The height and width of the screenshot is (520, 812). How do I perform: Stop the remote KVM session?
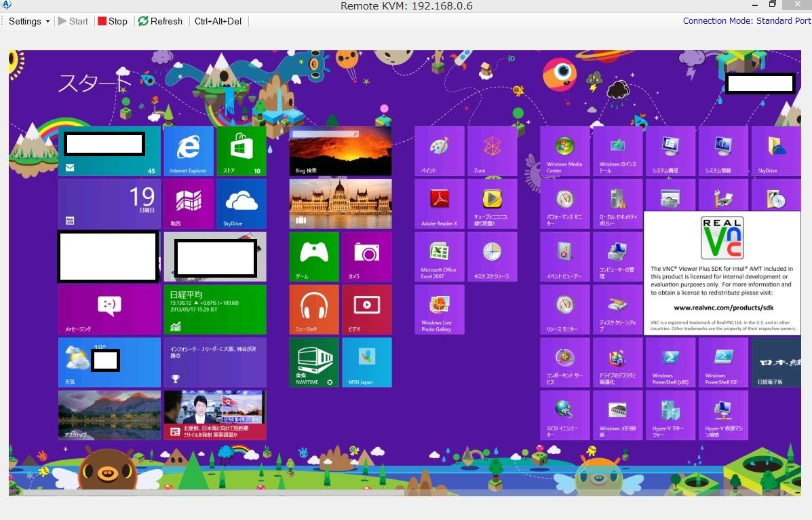[x=113, y=21]
